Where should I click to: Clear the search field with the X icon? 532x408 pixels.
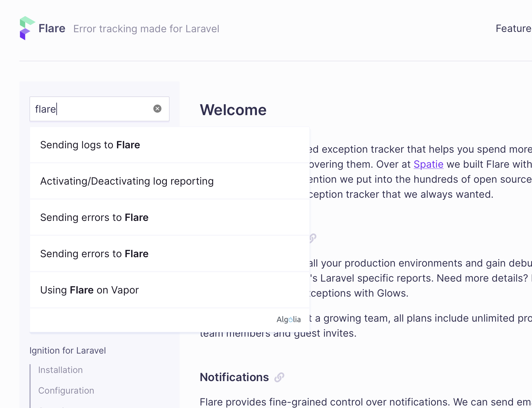(x=157, y=109)
